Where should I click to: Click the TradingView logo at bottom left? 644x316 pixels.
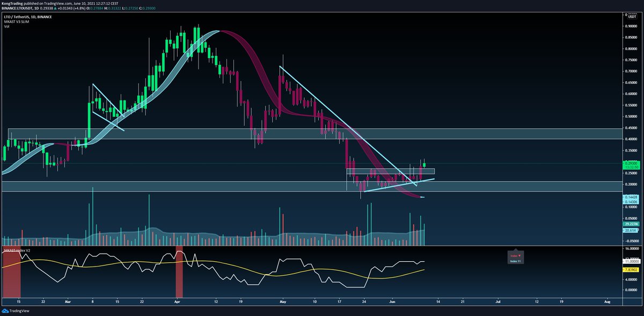[x=16, y=311]
